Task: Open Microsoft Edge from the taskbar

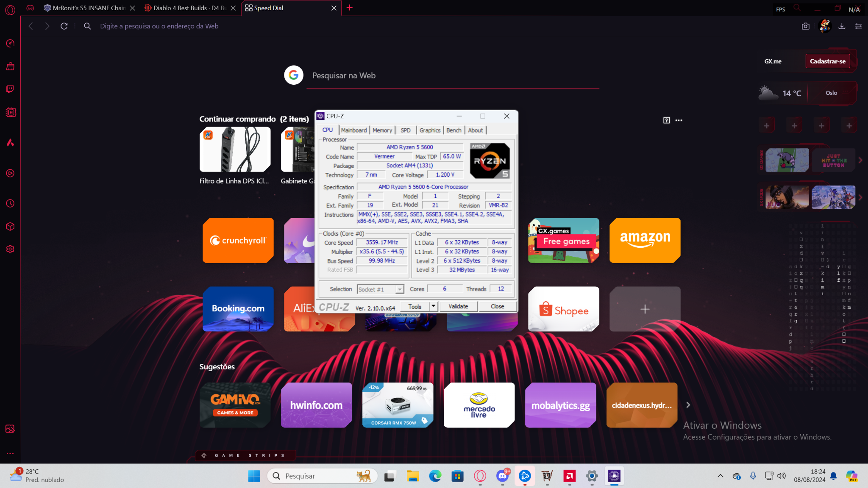Action: coord(435,476)
